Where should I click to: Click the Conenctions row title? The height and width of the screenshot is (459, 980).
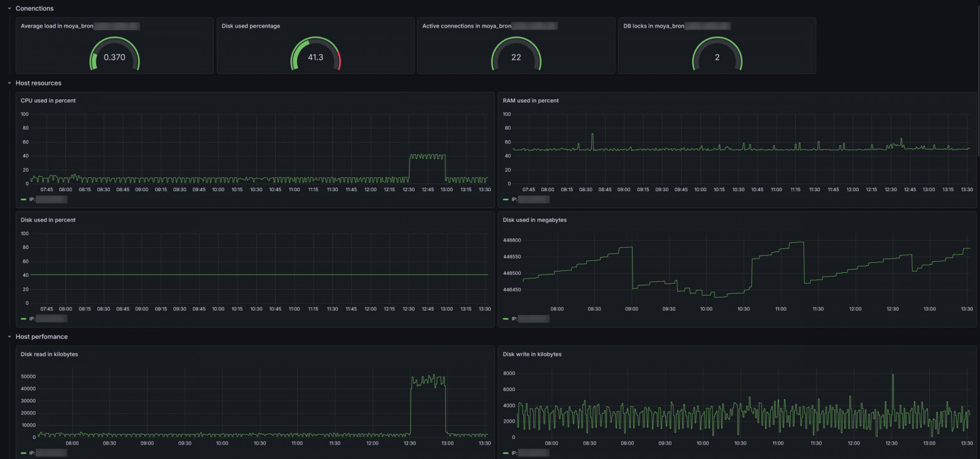(x=35, y=8)
